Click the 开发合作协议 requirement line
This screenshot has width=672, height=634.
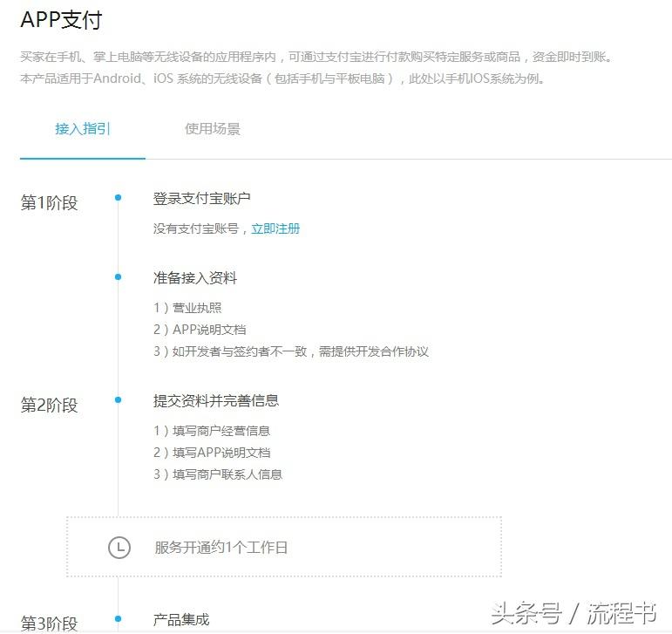(x=291, y=351)
